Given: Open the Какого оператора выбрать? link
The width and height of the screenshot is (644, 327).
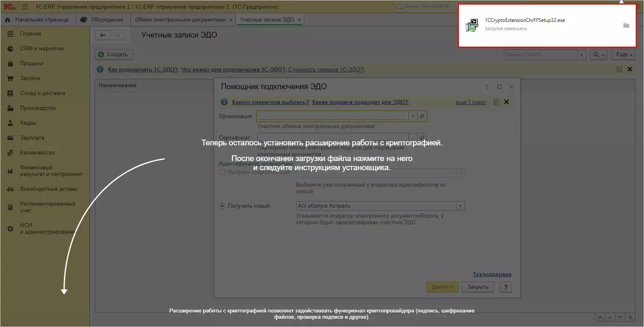Looking at the screenshot, I should 270,102.
